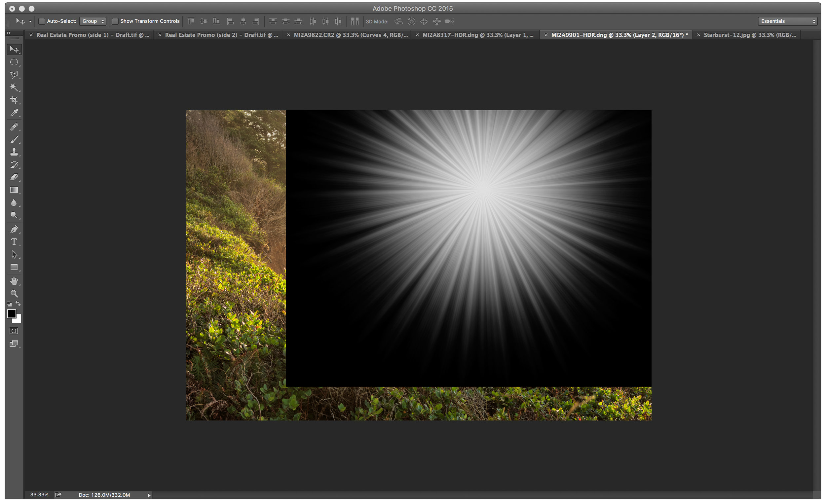Image resolution: width=826 pixels, height=504 pixels.
Task: Align horizontal centers of layers
Action: pos(243,21)
